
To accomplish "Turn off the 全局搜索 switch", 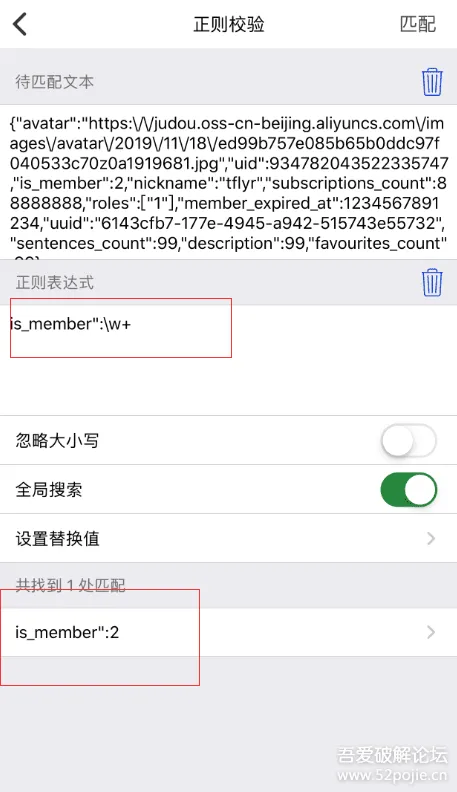I will pyautogui.click(x=409, y=490).
